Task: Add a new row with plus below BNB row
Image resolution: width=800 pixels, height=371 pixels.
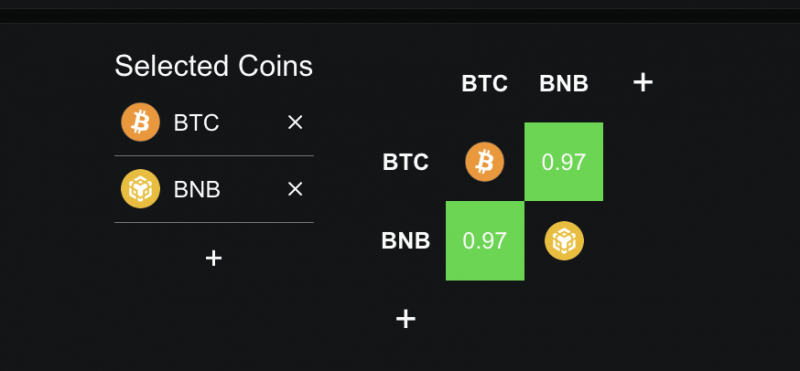Action: pyautogui.click(x=406, y=319)
